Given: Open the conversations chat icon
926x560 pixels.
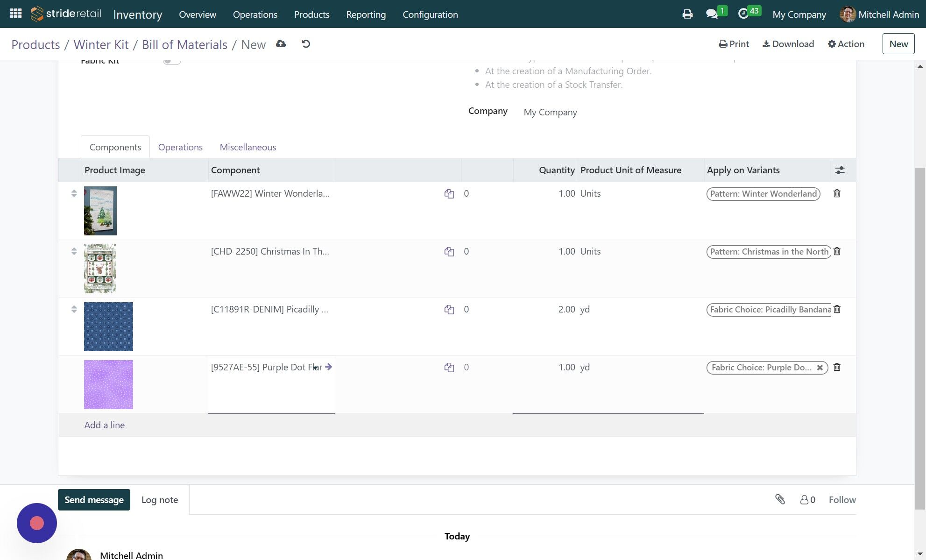Looking at the screenshot, I should pyautogui.click(x=712, y=14).
